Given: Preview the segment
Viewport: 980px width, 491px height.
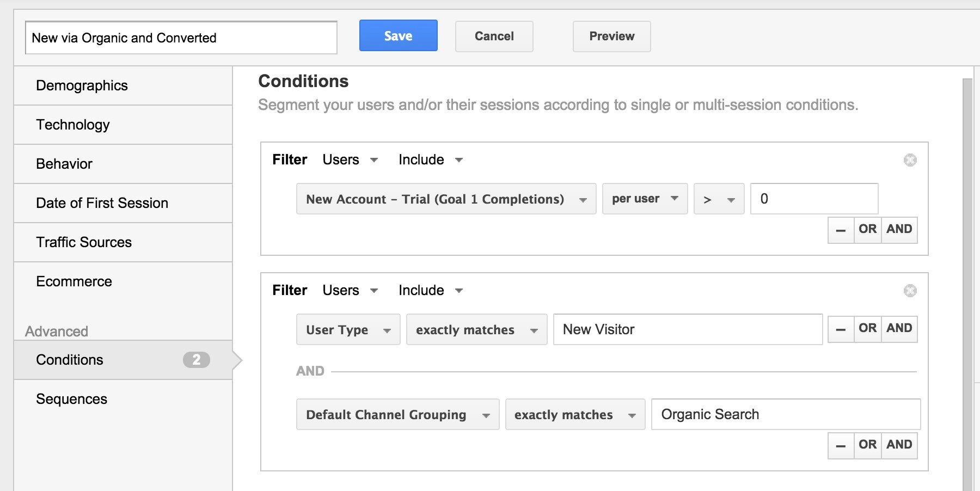Looking at the screenshot, I should (x=611, y=36).
